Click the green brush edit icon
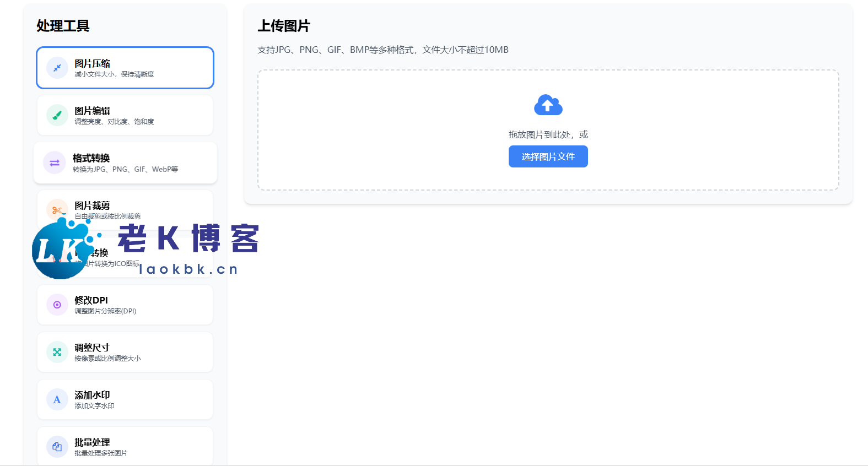868x466 pixels. [x=57, y=115]
